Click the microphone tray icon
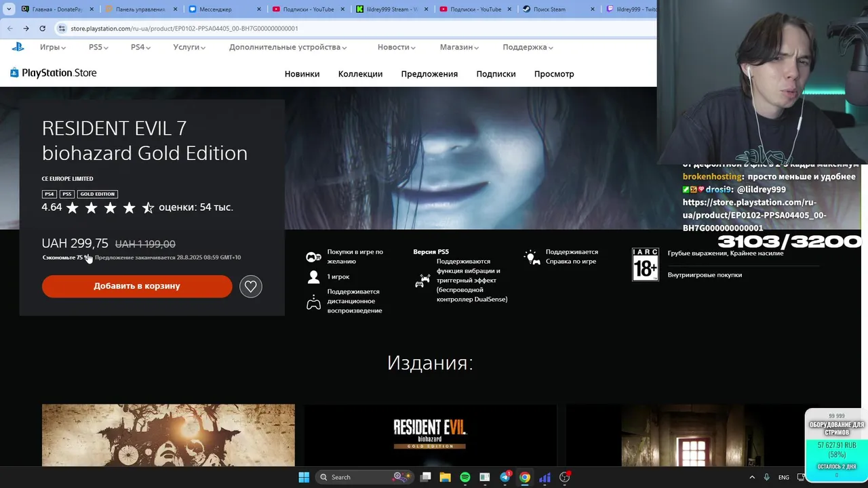Image resolution: width=868 pixels, height=488 pixels. click(767, 477)
